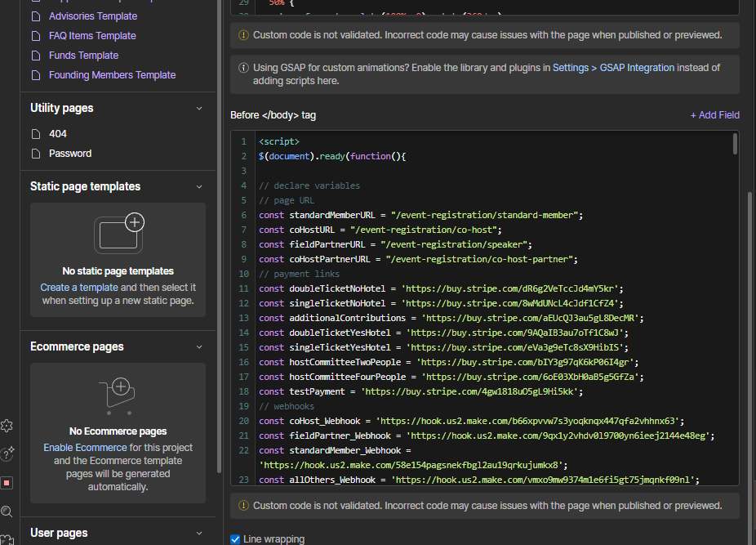Open the Search magnifier icon in left rail
Viewport: 756px width, 545px height.
[7, 511]
